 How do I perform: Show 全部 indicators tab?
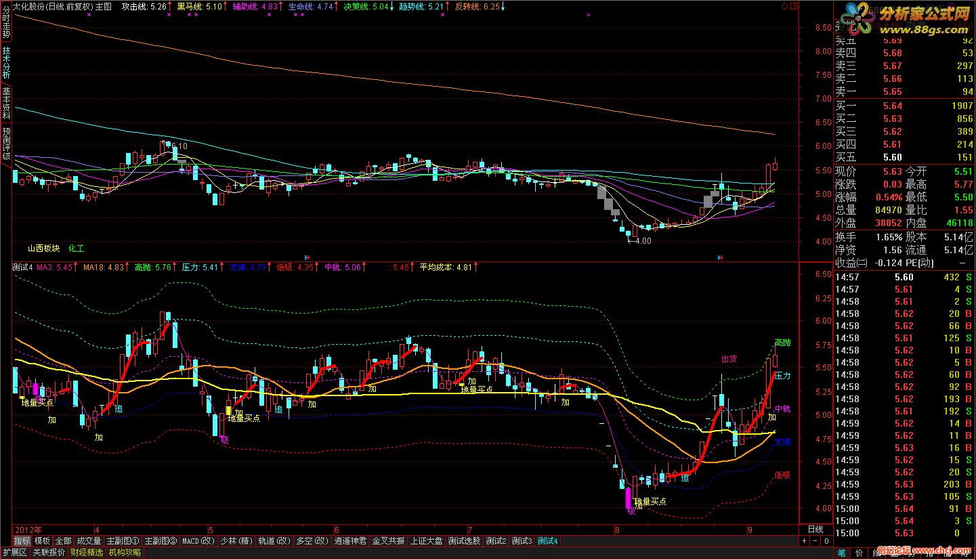point(63,541)
